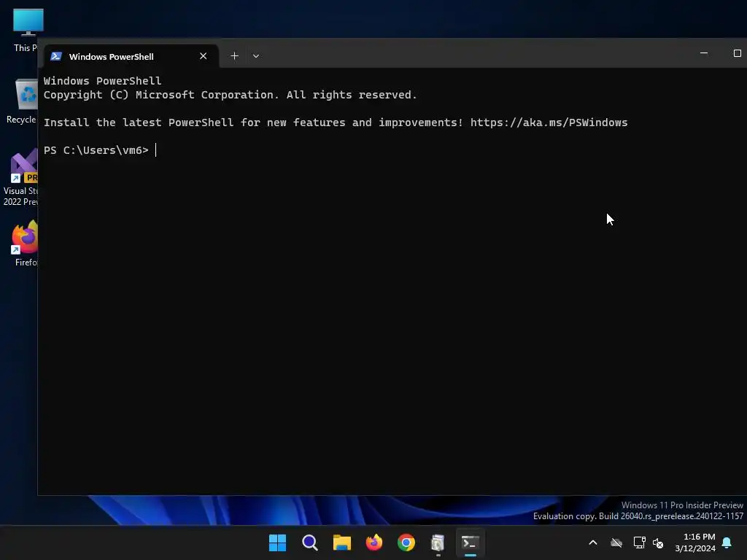747x560 pixels.
Task: Show hidden system tray icons chevron
Action: (593, 542)
